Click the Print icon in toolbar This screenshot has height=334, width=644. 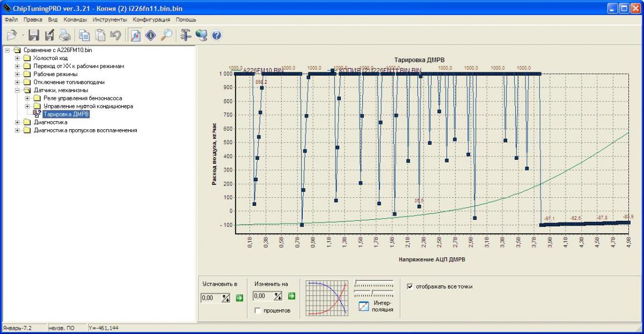(64, 35)
